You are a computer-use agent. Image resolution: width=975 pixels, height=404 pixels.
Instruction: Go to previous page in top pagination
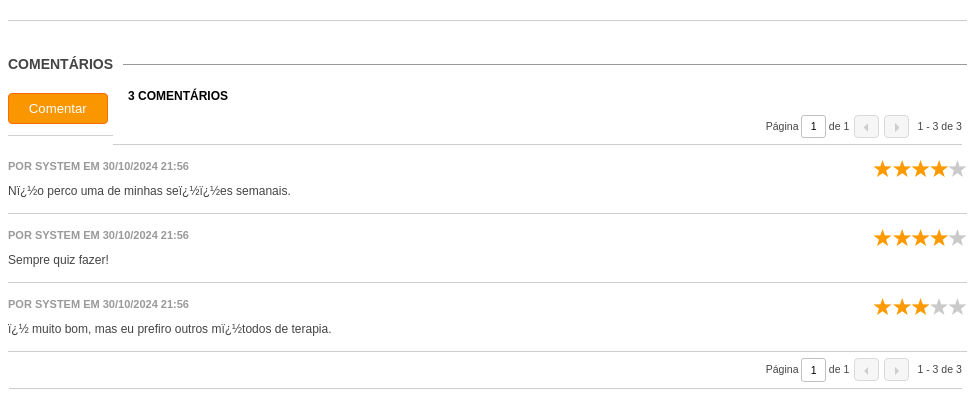coord(866,126)
